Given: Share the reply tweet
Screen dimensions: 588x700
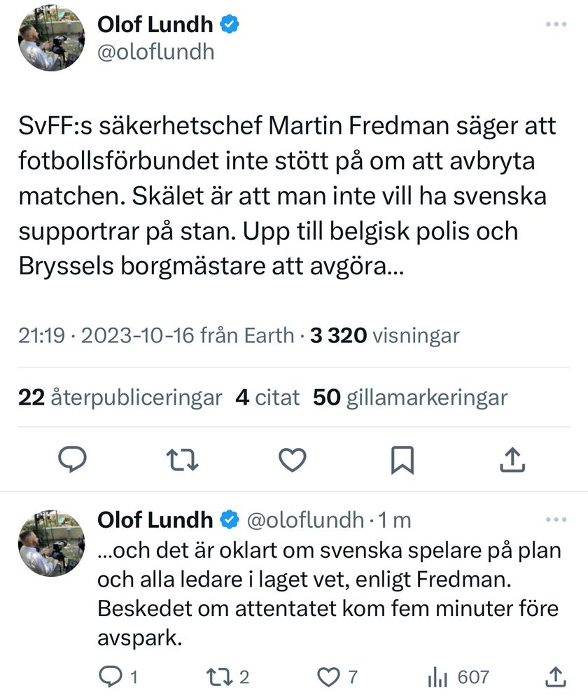Looking at the screenshot, I should tap(554, 677).
